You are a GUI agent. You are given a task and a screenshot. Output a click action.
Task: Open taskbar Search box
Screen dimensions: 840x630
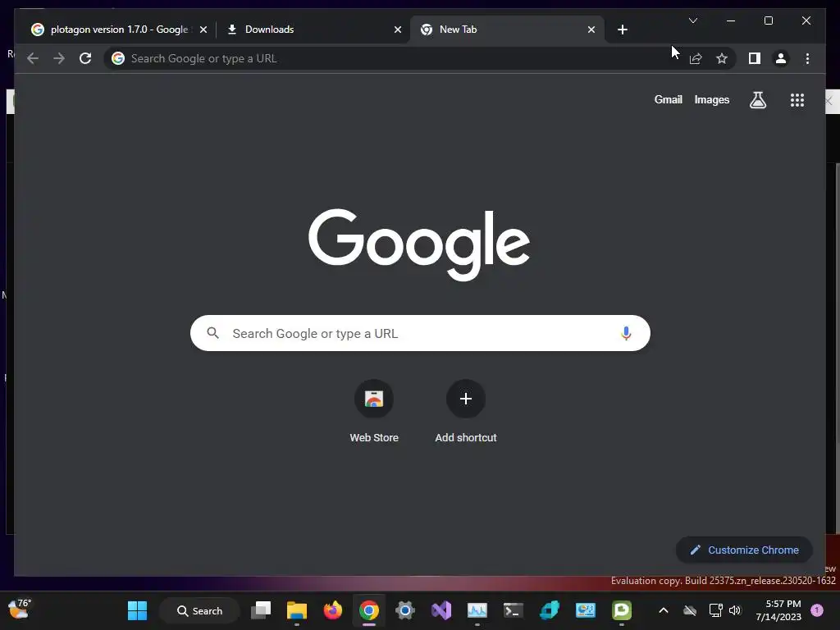[199, 610]
